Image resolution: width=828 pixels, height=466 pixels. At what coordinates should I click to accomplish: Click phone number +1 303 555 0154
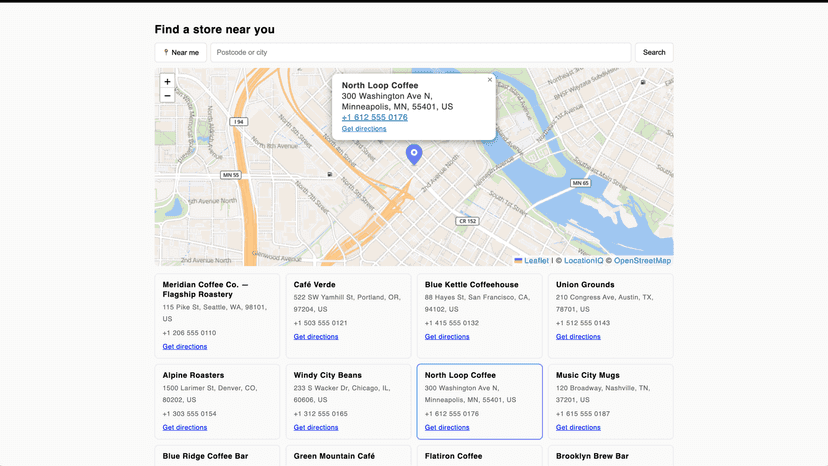click(x=189, y=414)
